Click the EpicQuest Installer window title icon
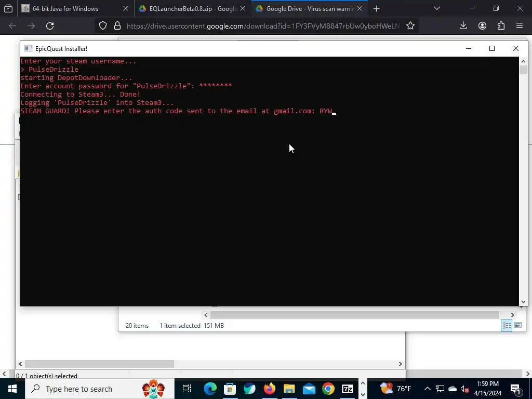The height and width of the screenshot is (399, 532). pos(28,48)
